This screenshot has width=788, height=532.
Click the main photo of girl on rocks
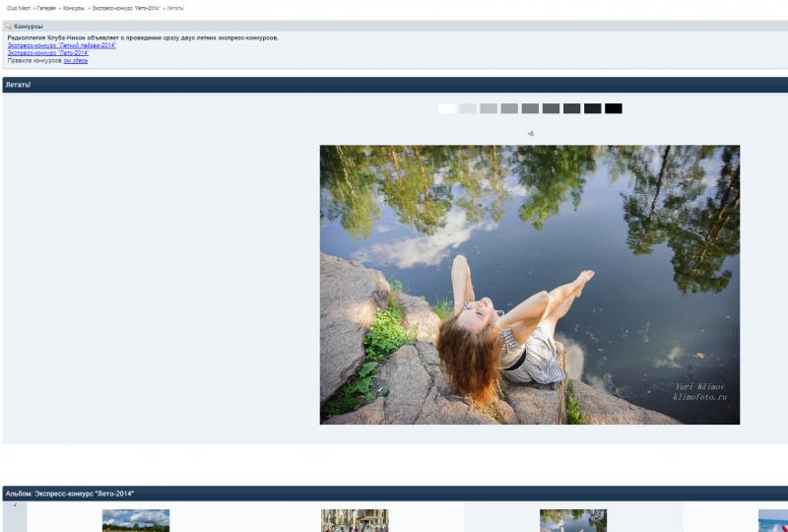pos(530,285)
